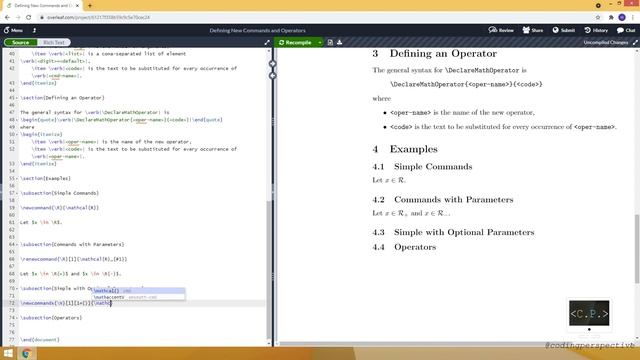Choose \mathaccentV autocomplete suggestion
The height and width of the screenshot is (360, 640).
pos(138,297)
